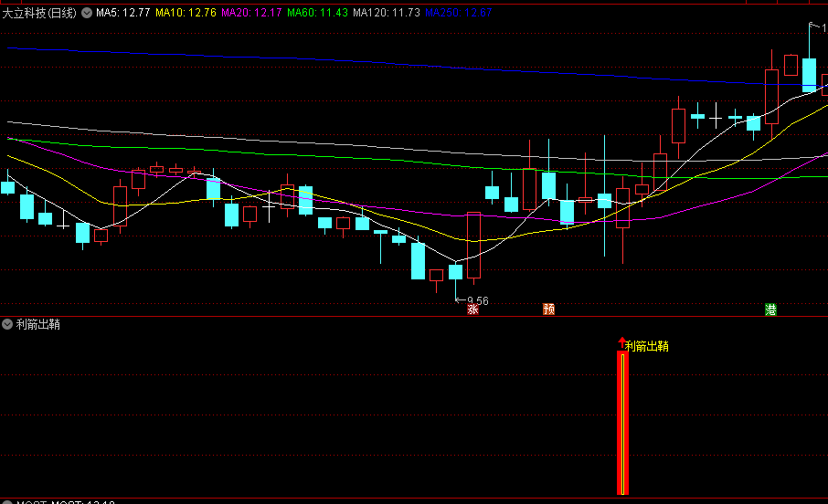Select the MA120: 11.73 legend value

coord(387,13)
